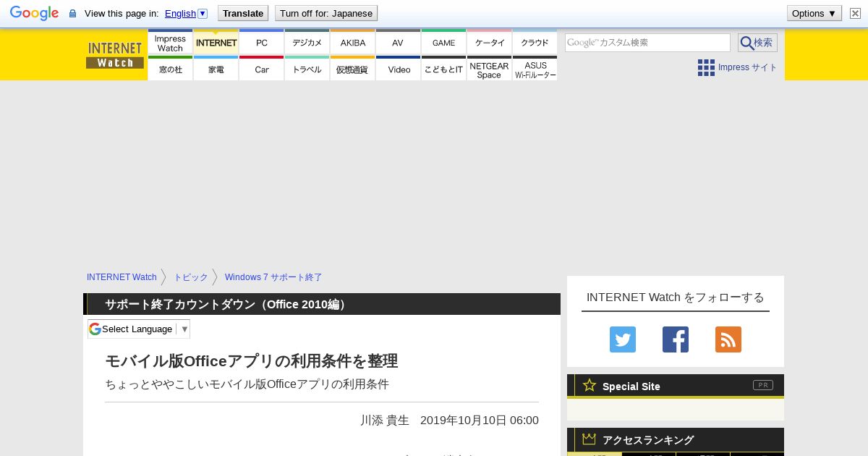Open the GAME tab
Viewport: 868px width, 456px height.
coord(443,43)
